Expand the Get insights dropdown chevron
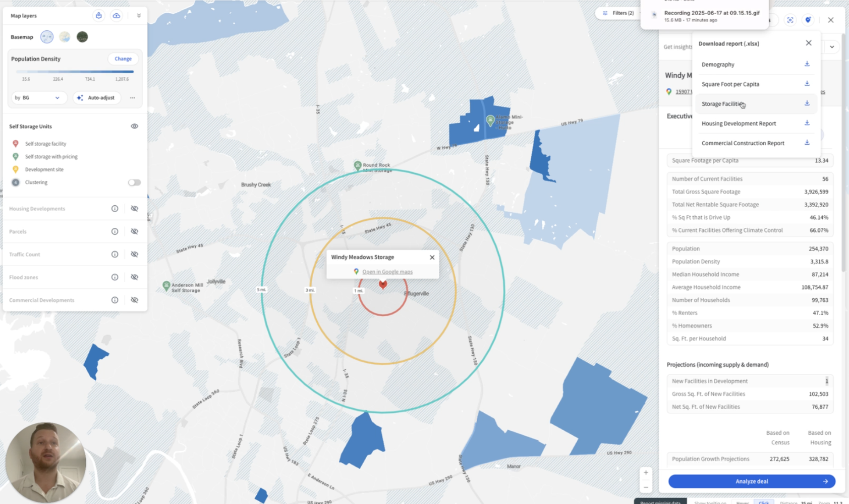 tap(832, 47)
